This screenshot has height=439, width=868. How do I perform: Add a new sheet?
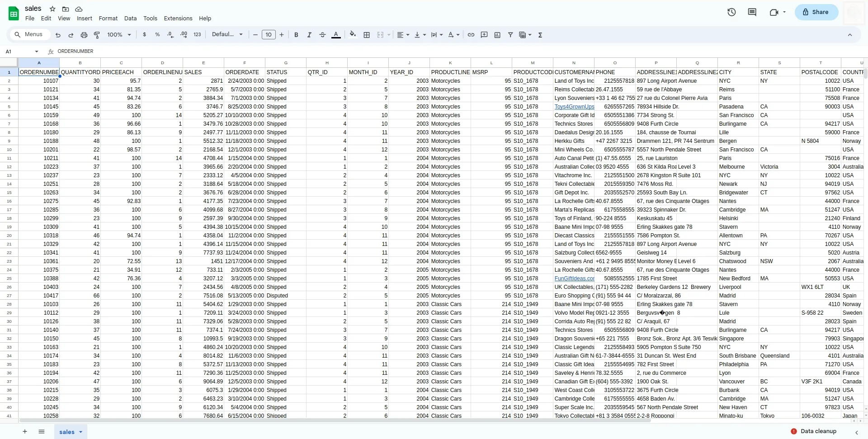point(25,432)
